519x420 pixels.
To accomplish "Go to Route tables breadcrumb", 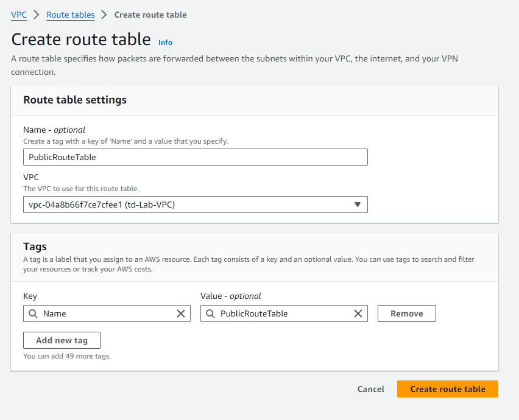I will pos(70,15).
